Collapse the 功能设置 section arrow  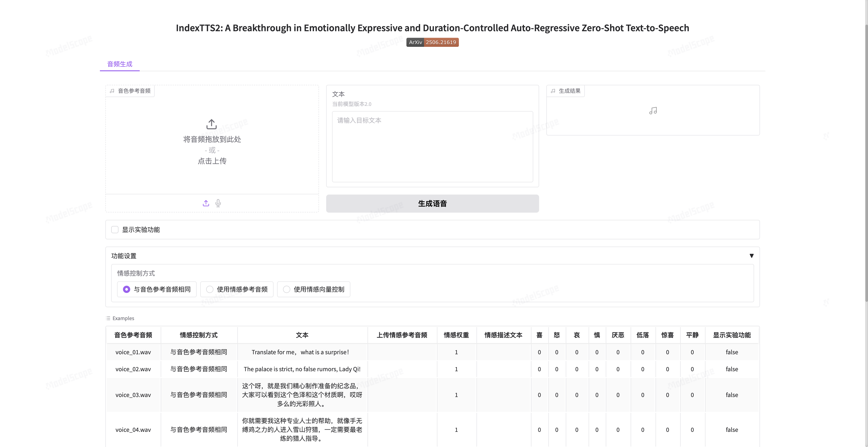click(751, 256)
